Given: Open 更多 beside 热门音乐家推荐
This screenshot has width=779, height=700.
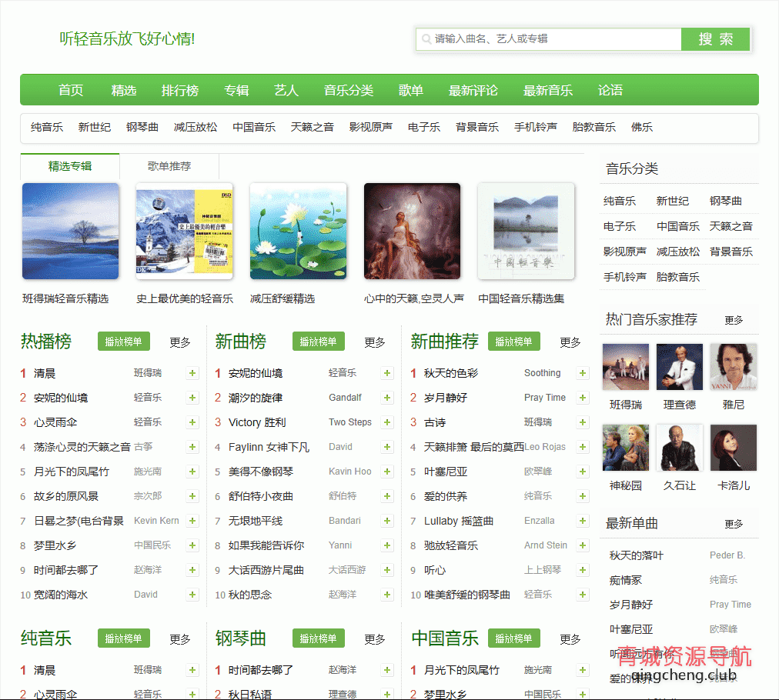Looking at the screenshot, I should (734, 320).
